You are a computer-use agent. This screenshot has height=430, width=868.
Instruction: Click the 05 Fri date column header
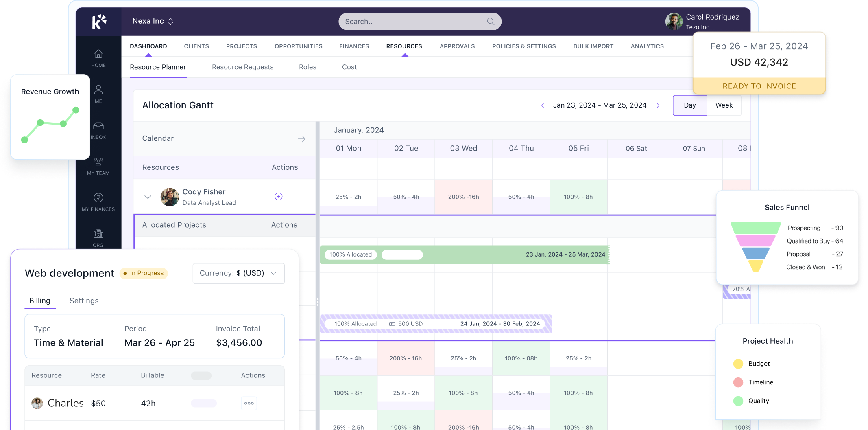pos(579,149)
